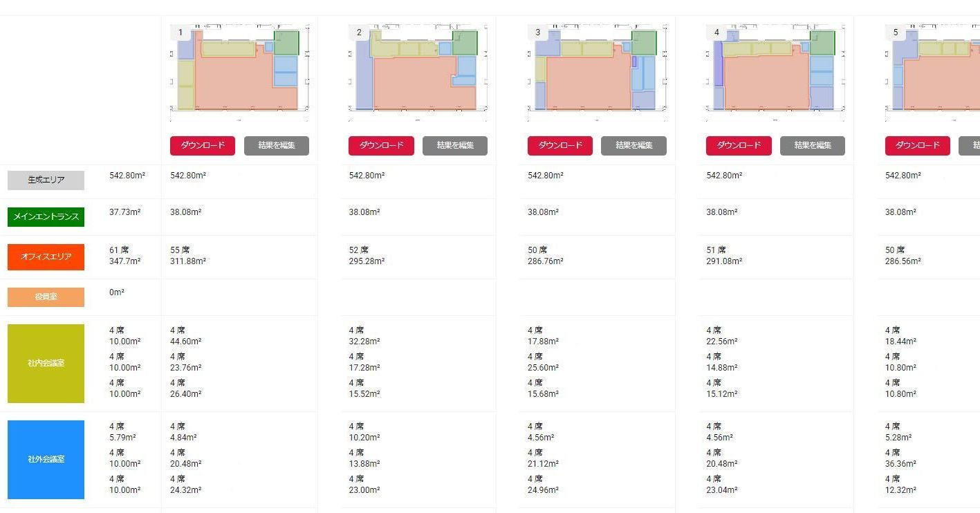Edit results of layout 2
The width and height of the screenshot is (980, 513).
pyautogui.click(x=455, y=145)
